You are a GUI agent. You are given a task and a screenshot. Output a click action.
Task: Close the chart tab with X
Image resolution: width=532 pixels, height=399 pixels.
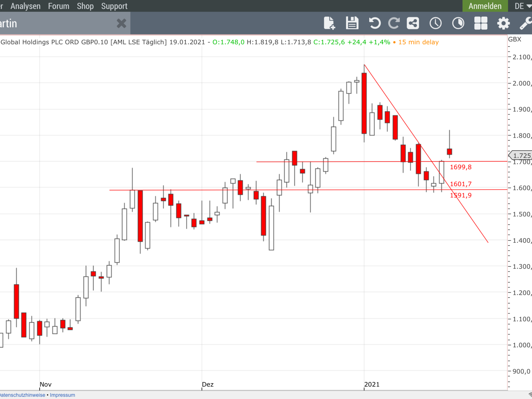point(121,23)
